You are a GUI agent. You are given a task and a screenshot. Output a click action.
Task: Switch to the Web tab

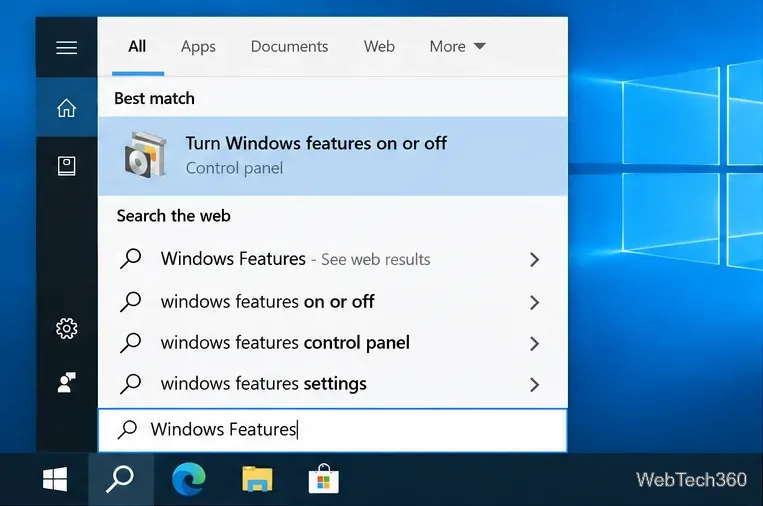pyautogui.click(x=379, y=47)
